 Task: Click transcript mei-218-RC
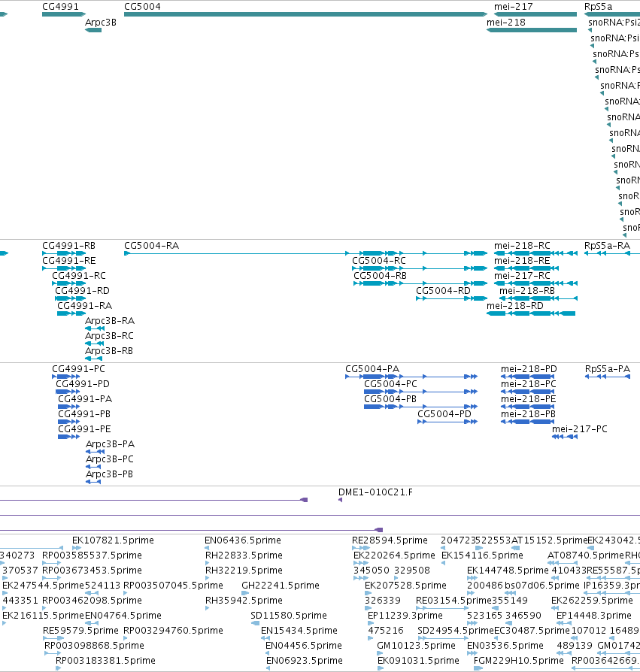click(x=522, y=246)
